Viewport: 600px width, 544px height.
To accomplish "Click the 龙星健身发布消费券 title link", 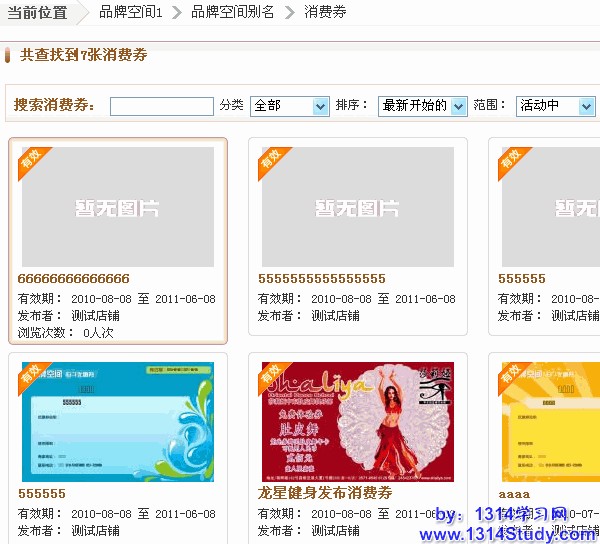I will pyautogui.click(x=325, y=493).
